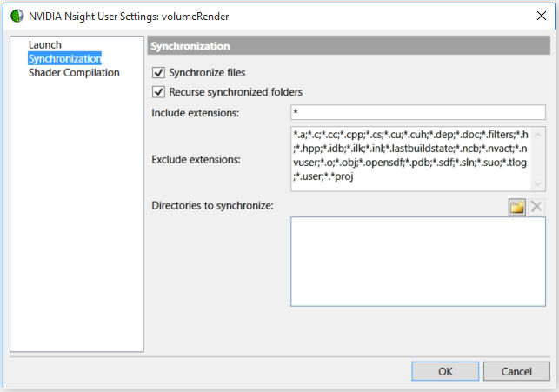Click the gray Synchronization header bar
559x392 pixels.
(x=349, y=45)
